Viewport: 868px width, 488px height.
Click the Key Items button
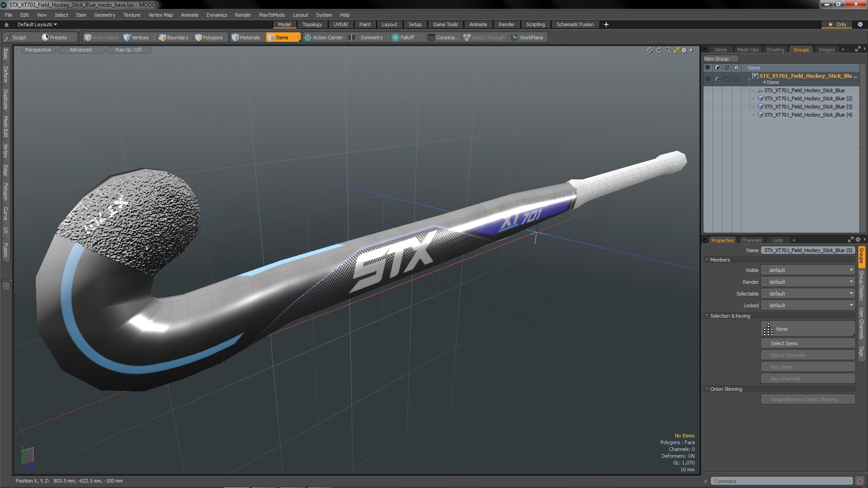(x=808, y=367)
